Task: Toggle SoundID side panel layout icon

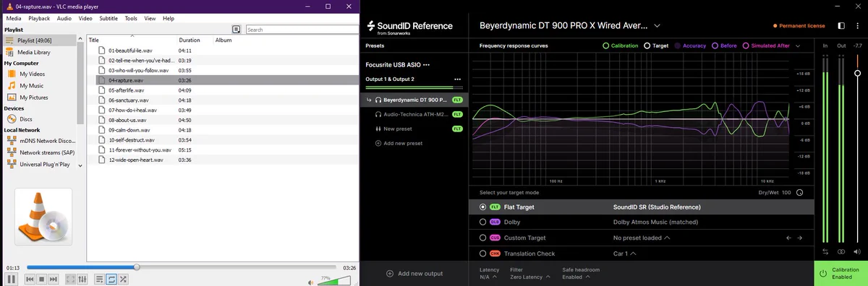Action: pyautogui.click(x=841, y=25)
